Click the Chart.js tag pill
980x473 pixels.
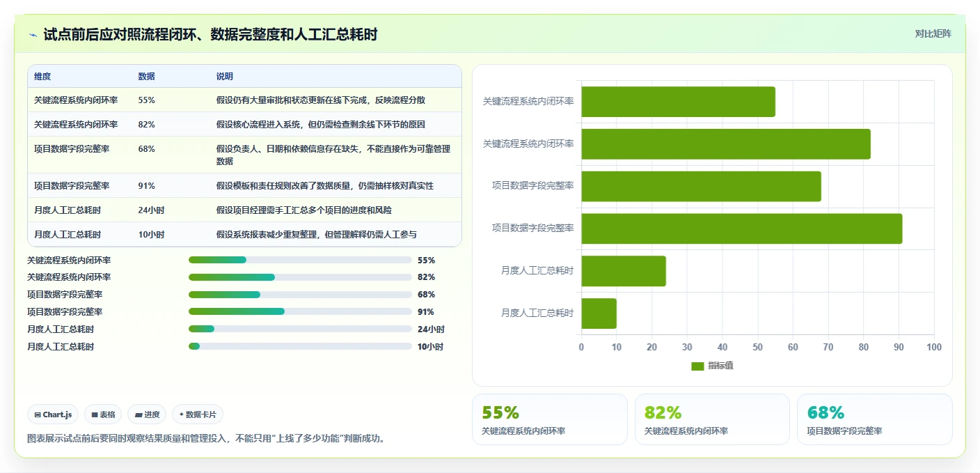54,414
